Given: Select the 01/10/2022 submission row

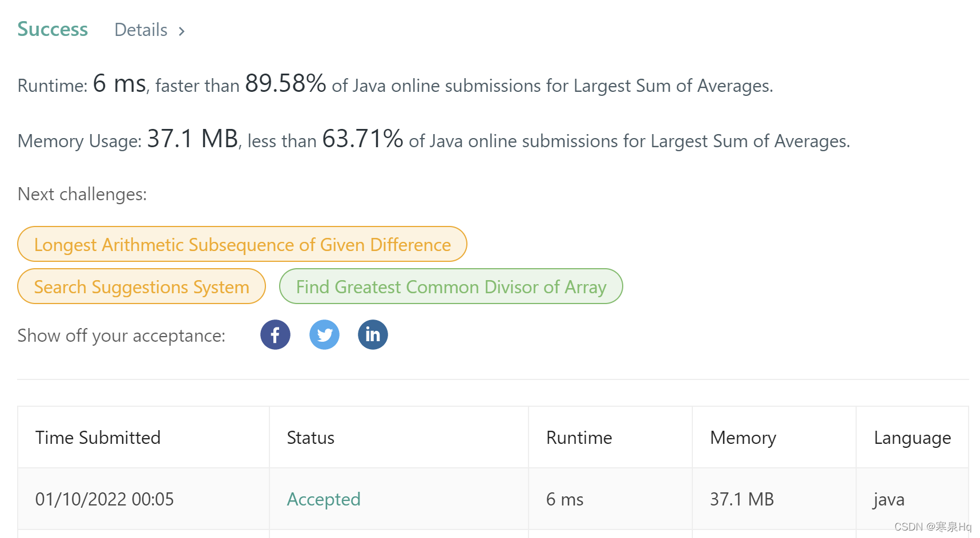Looking at the screenshot, I should (104, 499).
